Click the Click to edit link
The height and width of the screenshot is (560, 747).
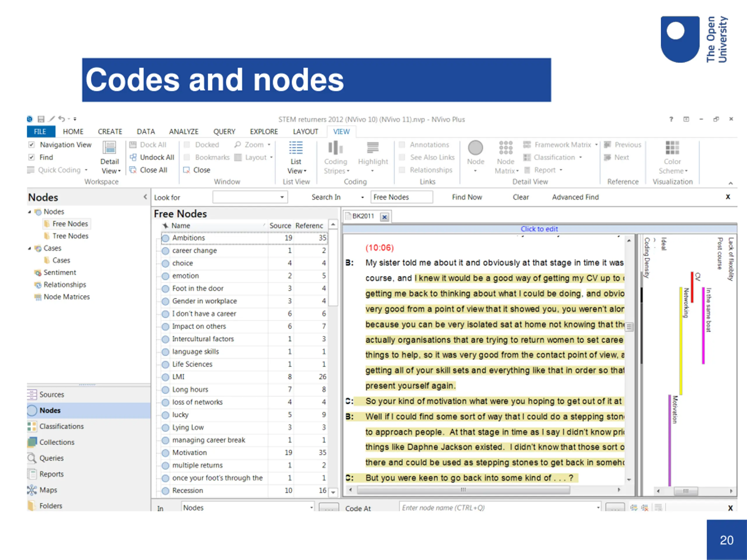(x=539, y=229)
